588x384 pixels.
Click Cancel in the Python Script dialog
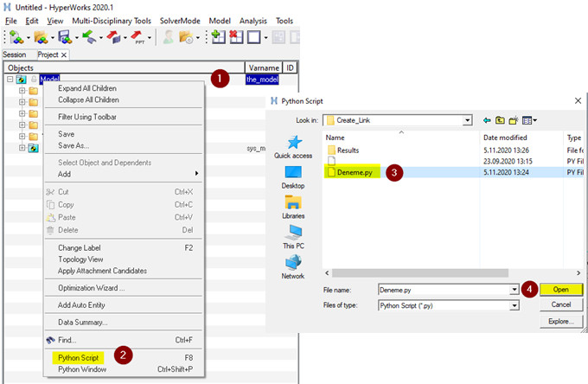pos(561,304)
